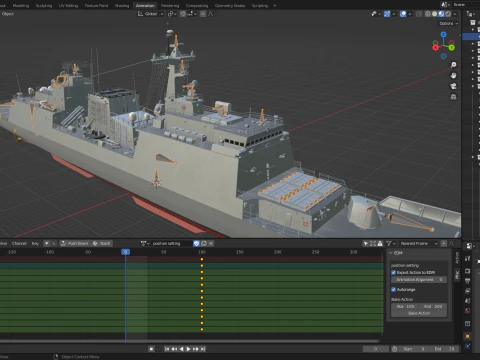This screenshot has height=360, width=480.
Task: Select wireframe viewport shading
Action: tap(428, 14)
